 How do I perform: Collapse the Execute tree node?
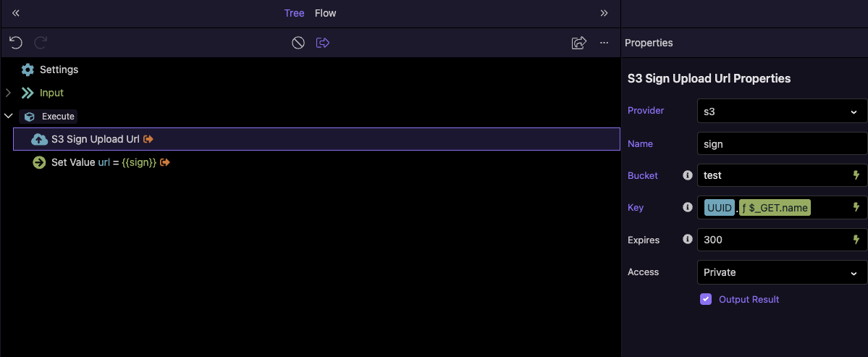pos(8,116)
